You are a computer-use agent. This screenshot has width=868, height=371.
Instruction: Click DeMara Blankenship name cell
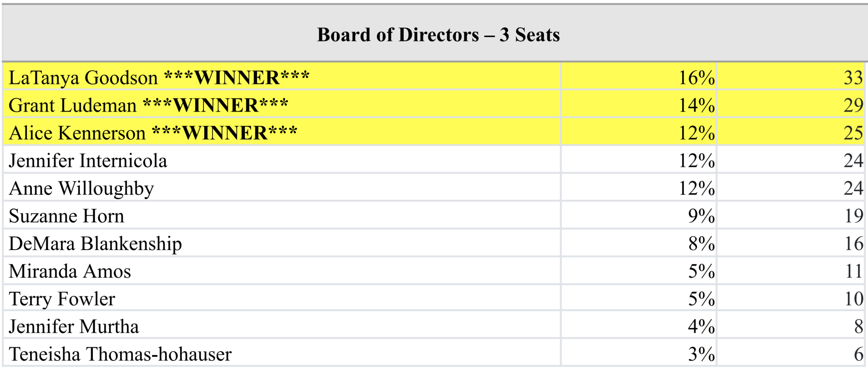point(282,243)
